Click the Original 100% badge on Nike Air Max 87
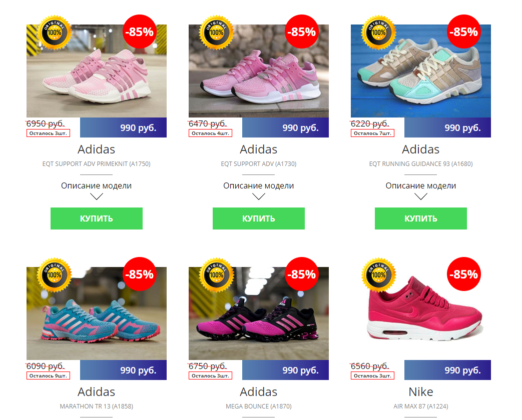522x420 pixels. tap(378, 275)
